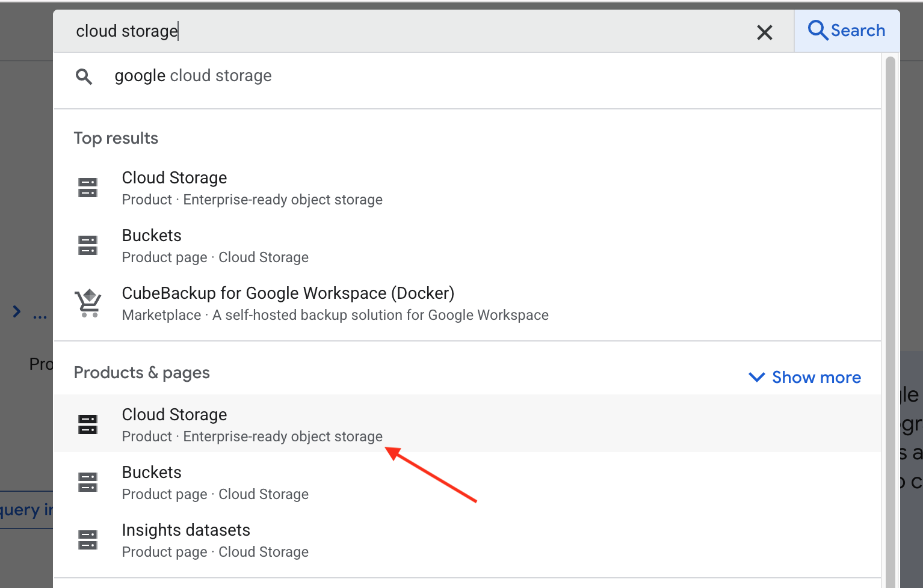This screenshot has width=923, height=588.
Task: Click the blue Search magnifier icon
Action: coord(817,30)
